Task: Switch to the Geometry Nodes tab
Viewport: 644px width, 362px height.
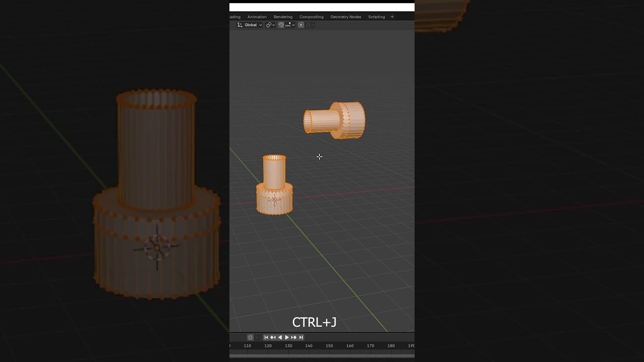Action: 346,17
